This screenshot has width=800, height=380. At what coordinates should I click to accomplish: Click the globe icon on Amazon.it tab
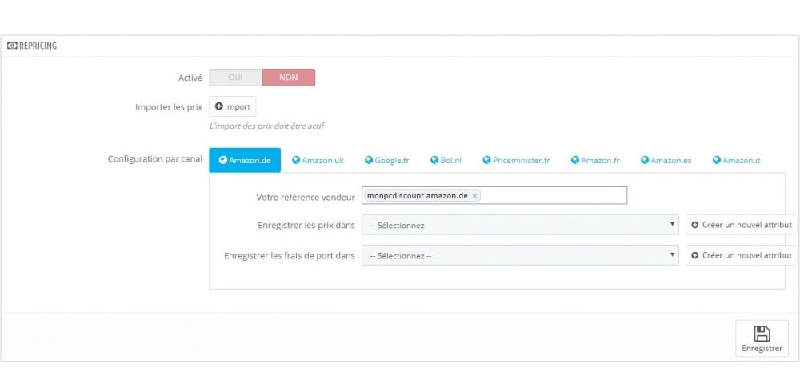point(717,160)
